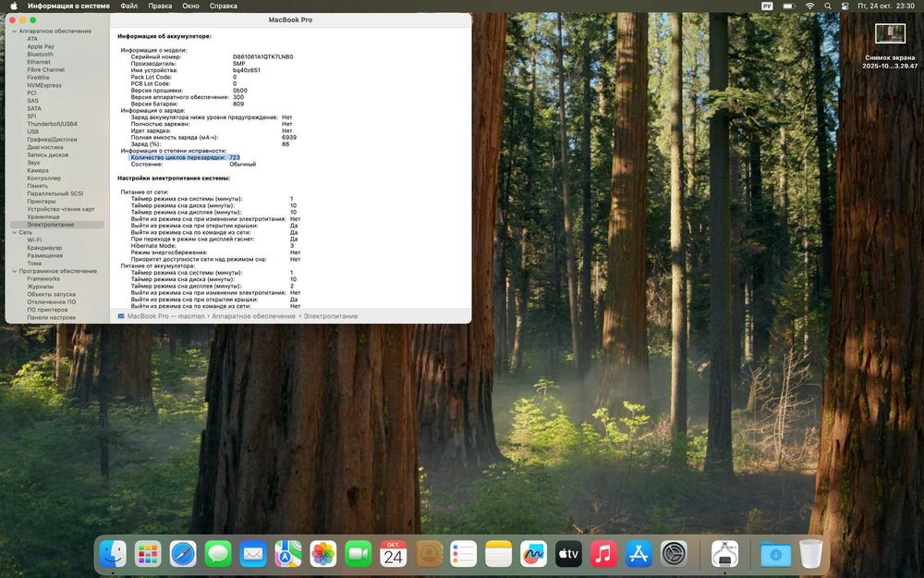Open the Downloads folder in the Dock
Viewport: 924px width, 578px height.
point(775,554)
